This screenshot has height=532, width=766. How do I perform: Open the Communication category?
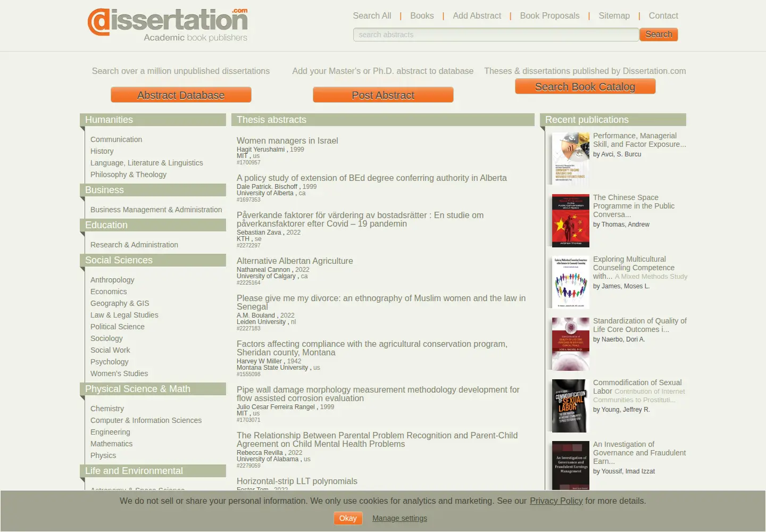[116, 139]
